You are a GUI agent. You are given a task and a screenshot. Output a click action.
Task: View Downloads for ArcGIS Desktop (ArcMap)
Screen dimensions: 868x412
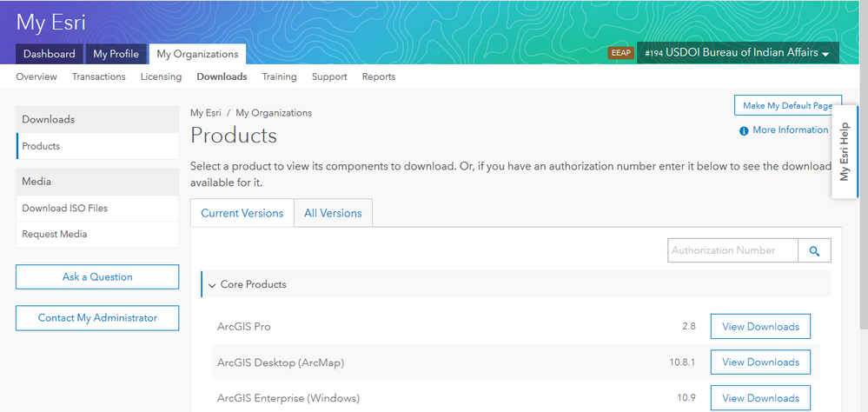point(760,362)
